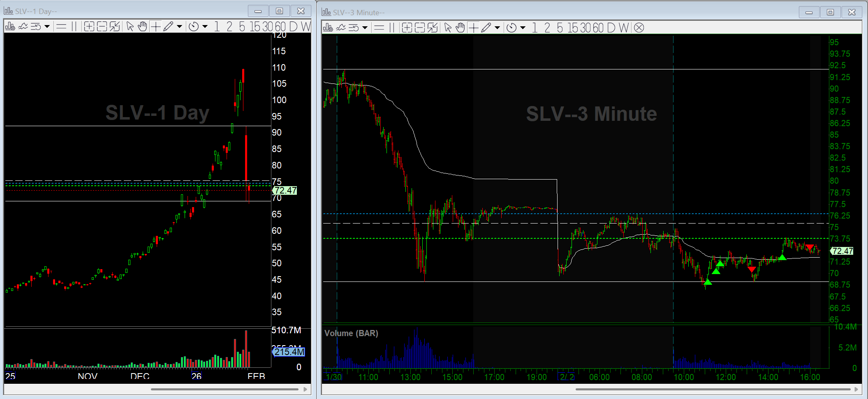Set 1 Day window to daily interval D
Screen dimensions: 868x399
[x=293, y=27]
